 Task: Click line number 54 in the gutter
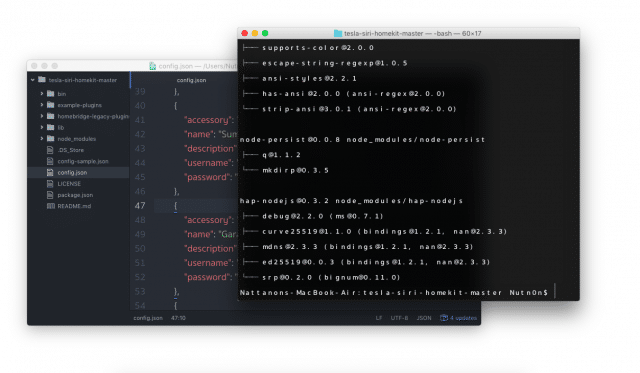pyautogui.click(x=140, y=305)
